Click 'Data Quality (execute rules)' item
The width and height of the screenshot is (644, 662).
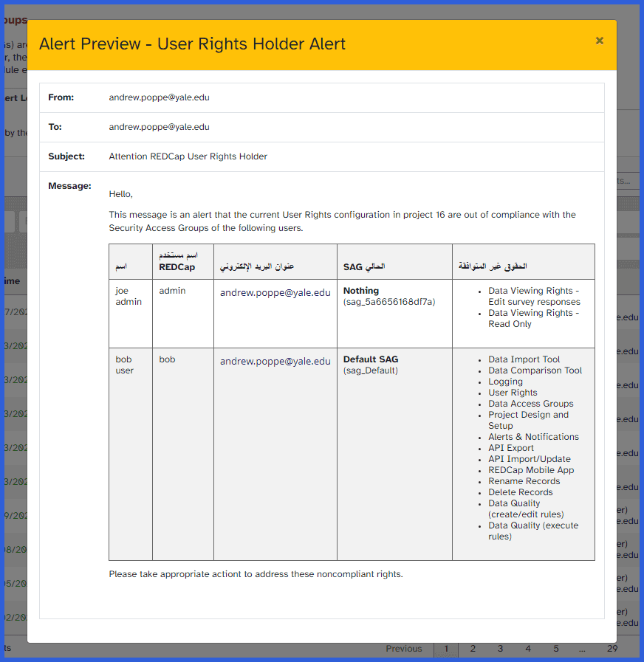coord(533,531)
